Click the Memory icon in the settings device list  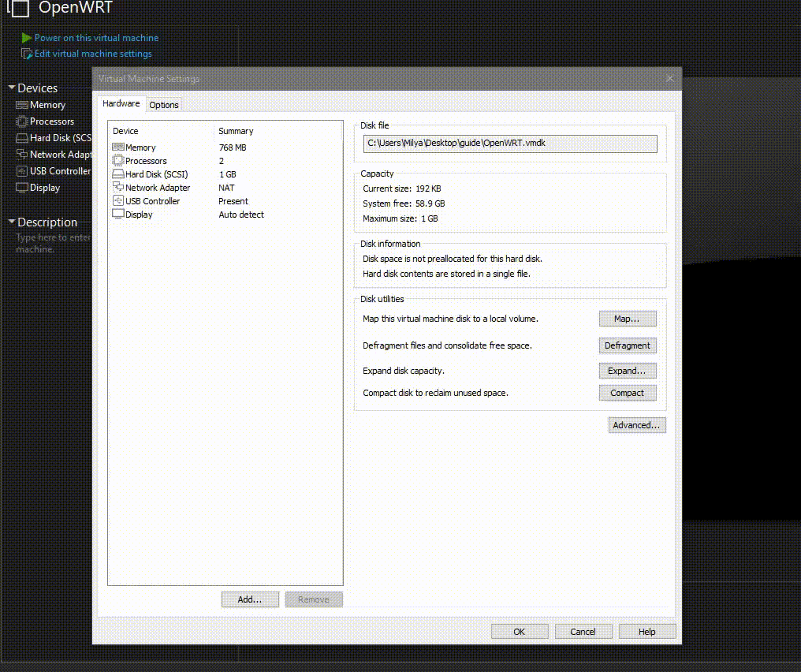click(x=118, y=147)
